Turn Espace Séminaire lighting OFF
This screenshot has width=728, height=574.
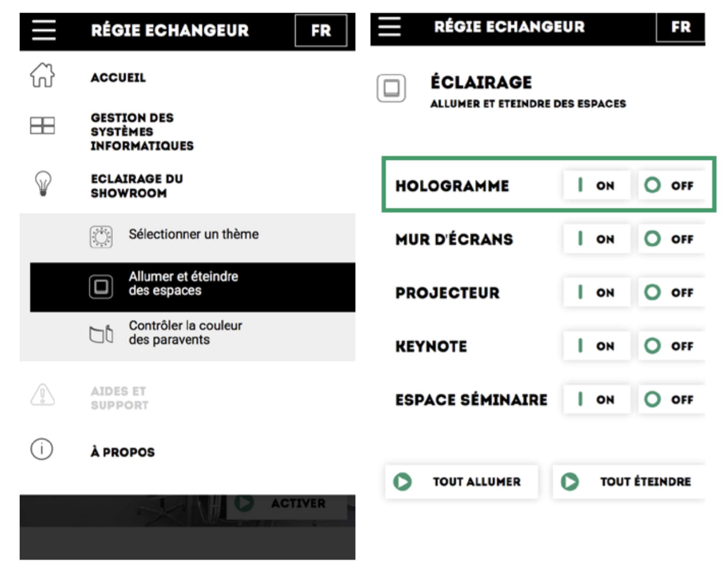[671, 400]
